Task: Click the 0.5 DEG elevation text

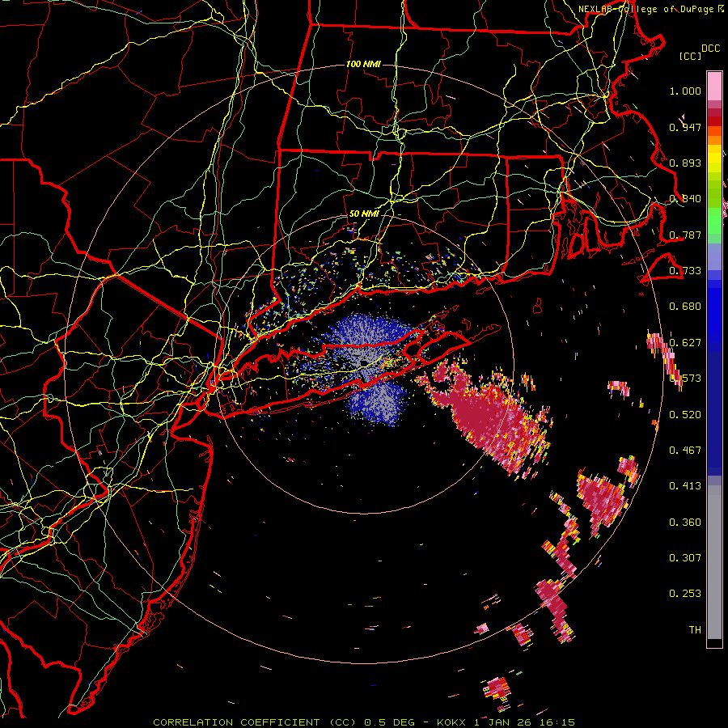Action: 392,722
